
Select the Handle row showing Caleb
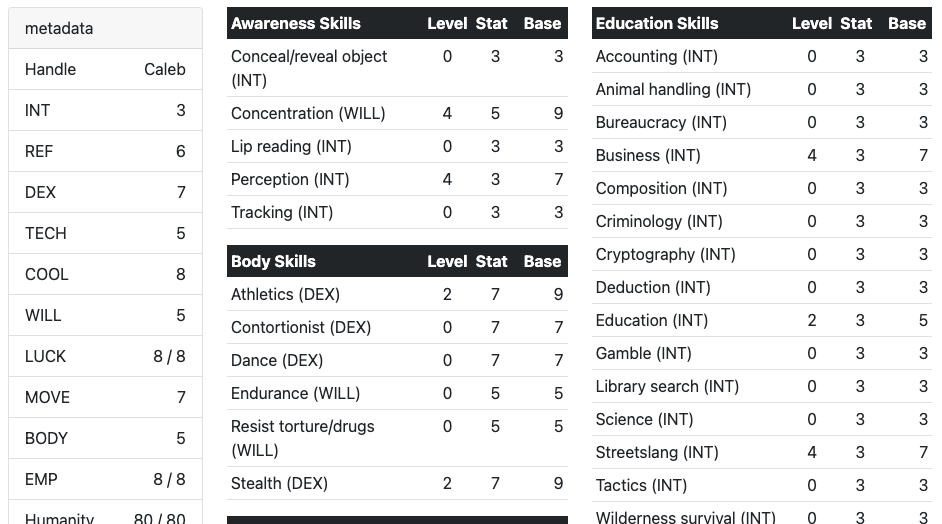(105, 69)
